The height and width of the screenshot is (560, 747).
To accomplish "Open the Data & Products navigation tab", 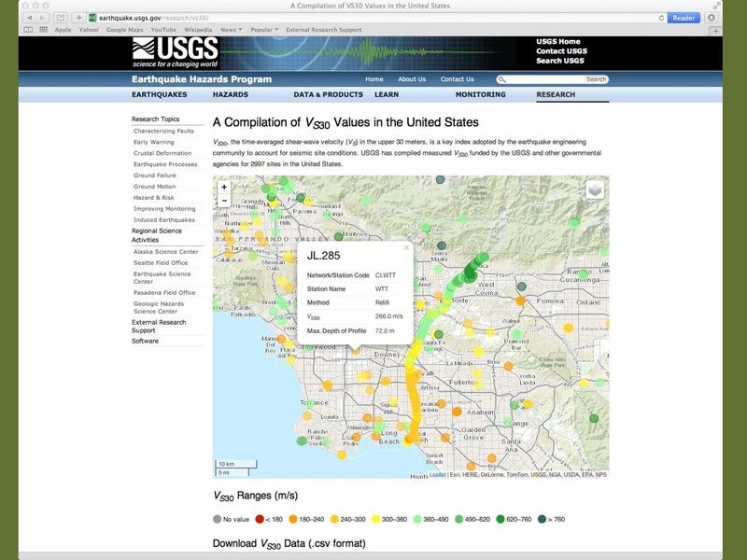I will [328, 94].
